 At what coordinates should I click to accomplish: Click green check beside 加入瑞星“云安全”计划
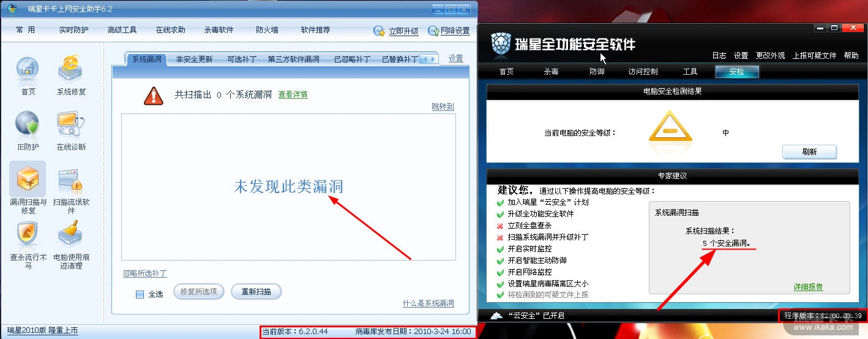501,202
